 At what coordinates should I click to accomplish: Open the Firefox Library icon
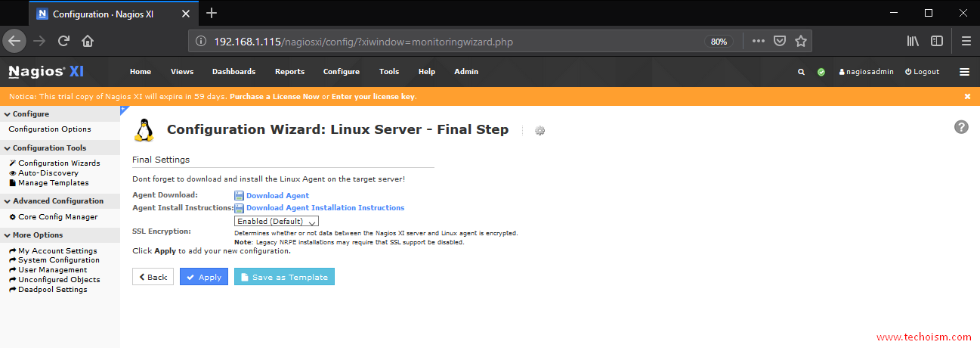913,41
